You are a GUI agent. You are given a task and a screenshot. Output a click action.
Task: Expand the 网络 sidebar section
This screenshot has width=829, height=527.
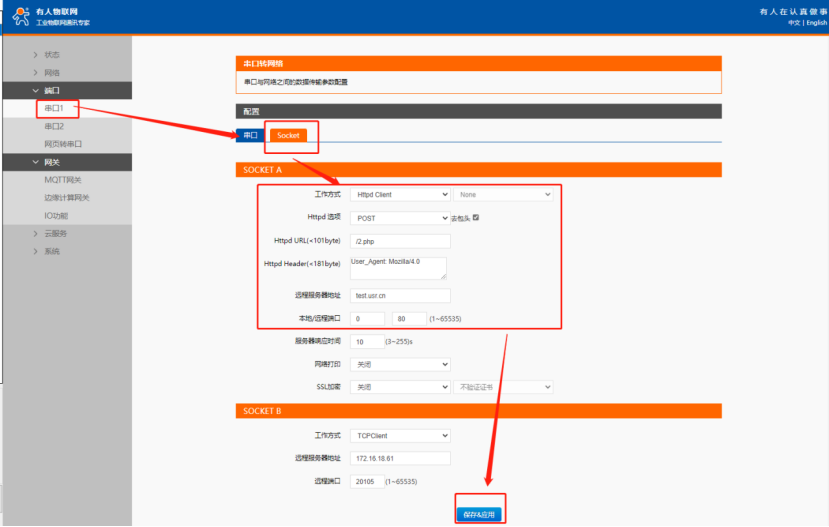pyautogui.click(x=52, y=73)
